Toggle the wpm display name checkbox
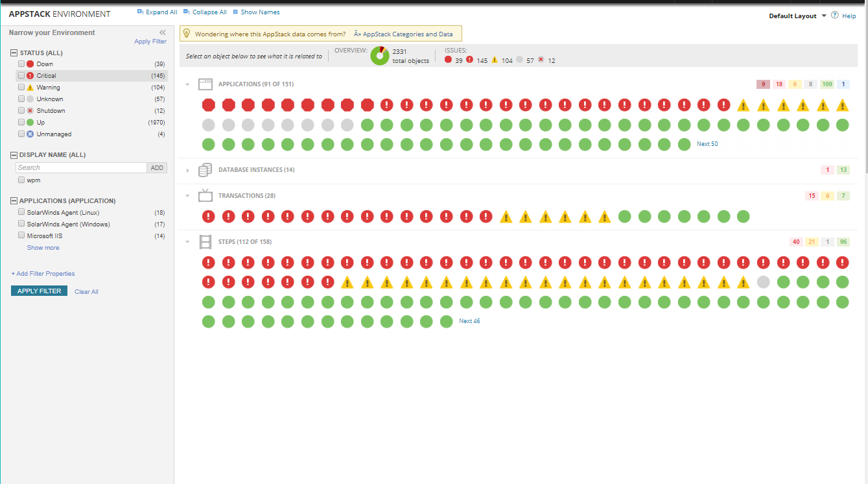The width and height of the screenshot is (868, 484). click(x=21, y=180)
